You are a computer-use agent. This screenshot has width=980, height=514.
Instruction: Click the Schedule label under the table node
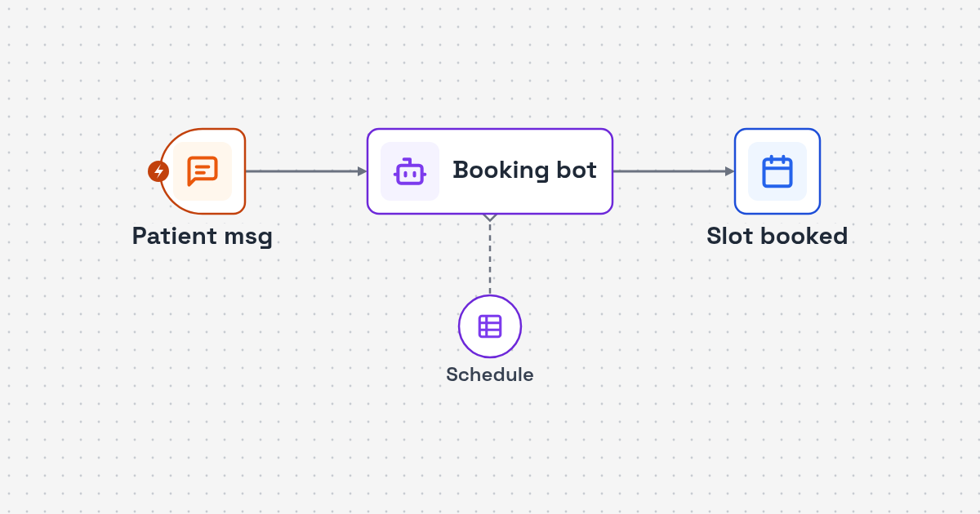pyautogui.click(x=490, y=374)
